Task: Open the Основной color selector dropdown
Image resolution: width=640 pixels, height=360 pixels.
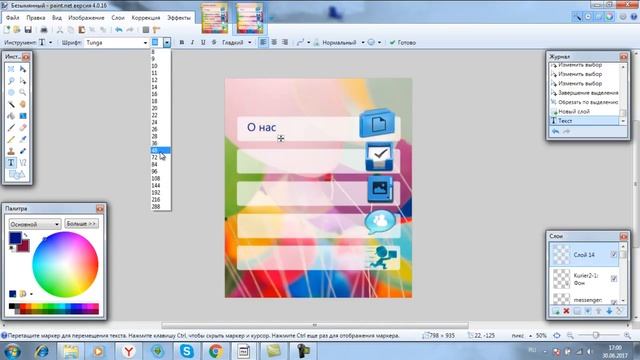Action: coord(35,224)
